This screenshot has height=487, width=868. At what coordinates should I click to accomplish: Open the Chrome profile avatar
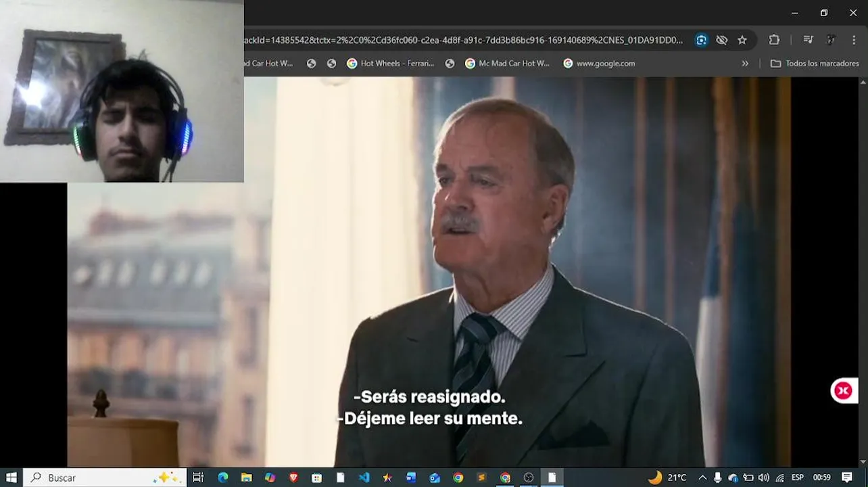(831, 40)
